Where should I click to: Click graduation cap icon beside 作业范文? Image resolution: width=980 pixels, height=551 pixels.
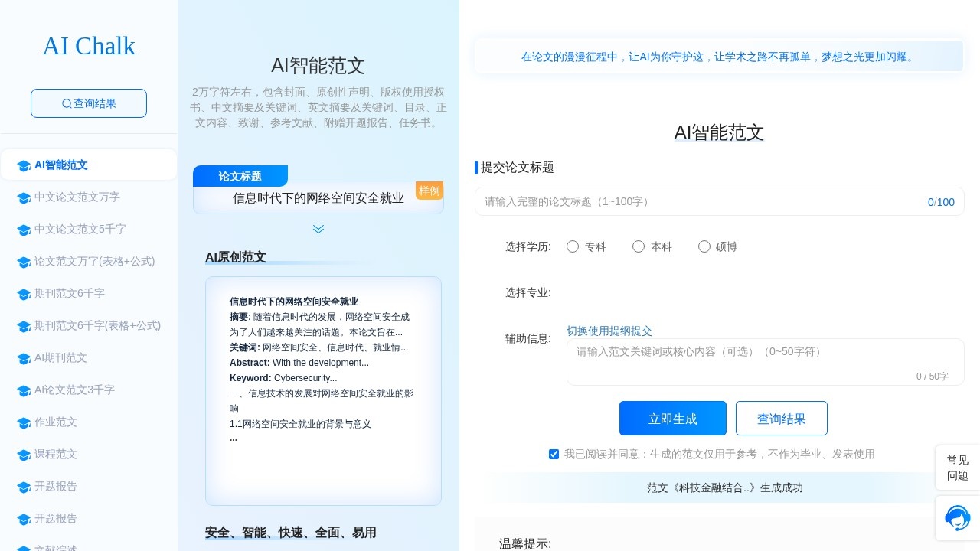(x=24, y=423)
